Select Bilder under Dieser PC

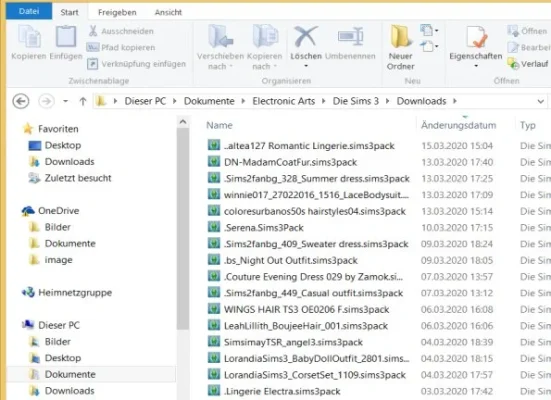click(50, 342)
